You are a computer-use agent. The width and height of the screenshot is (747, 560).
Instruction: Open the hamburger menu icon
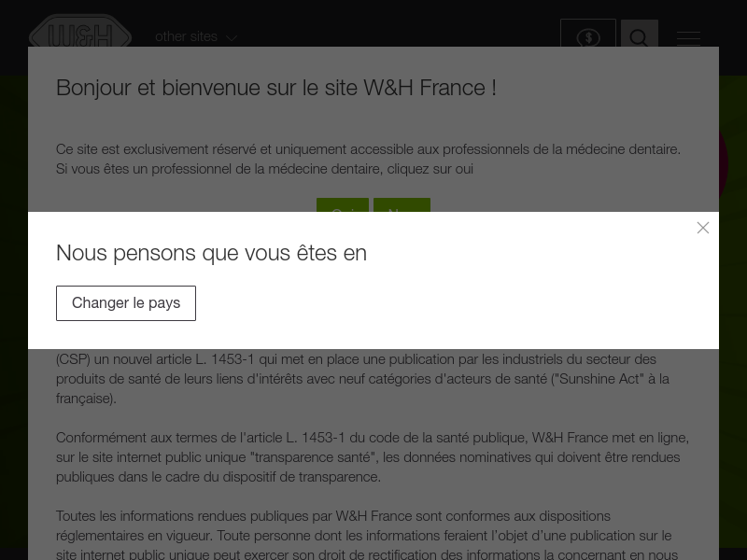coord(688,37)
